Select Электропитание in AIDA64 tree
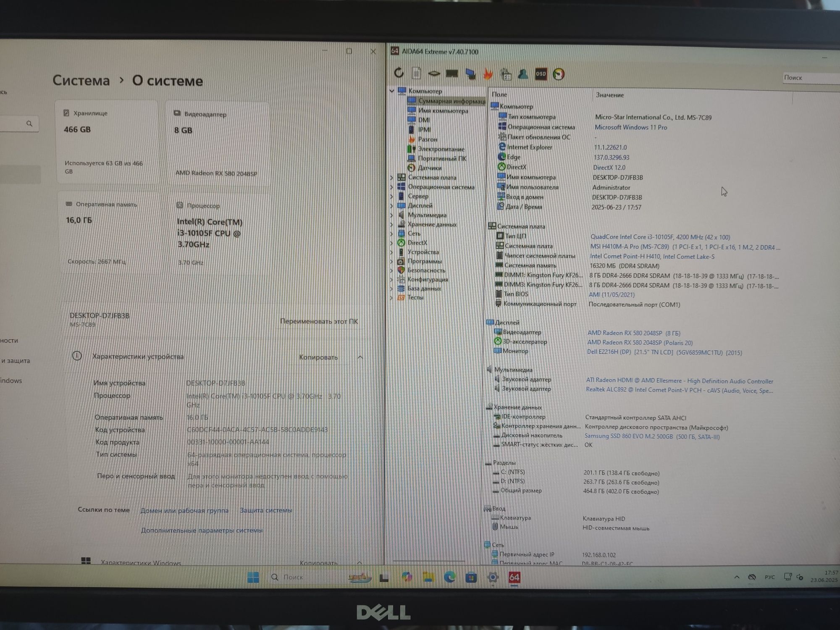The width and height of the screenshot is (840, 630). coord(436,149)
